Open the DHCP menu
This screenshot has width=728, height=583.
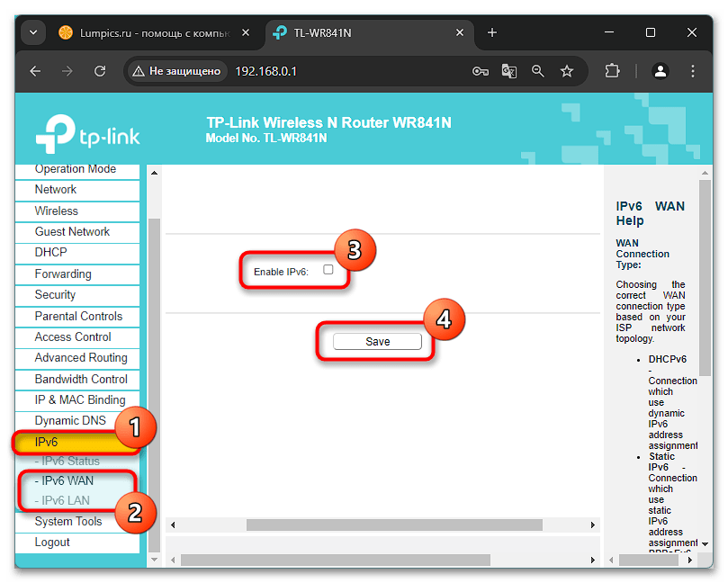(77, 253)
